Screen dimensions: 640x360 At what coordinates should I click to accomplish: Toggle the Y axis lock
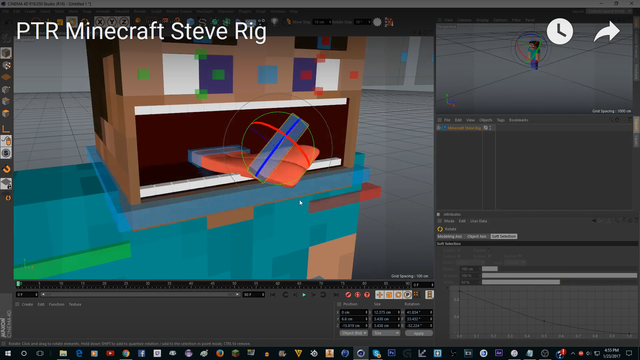(112, 22)
